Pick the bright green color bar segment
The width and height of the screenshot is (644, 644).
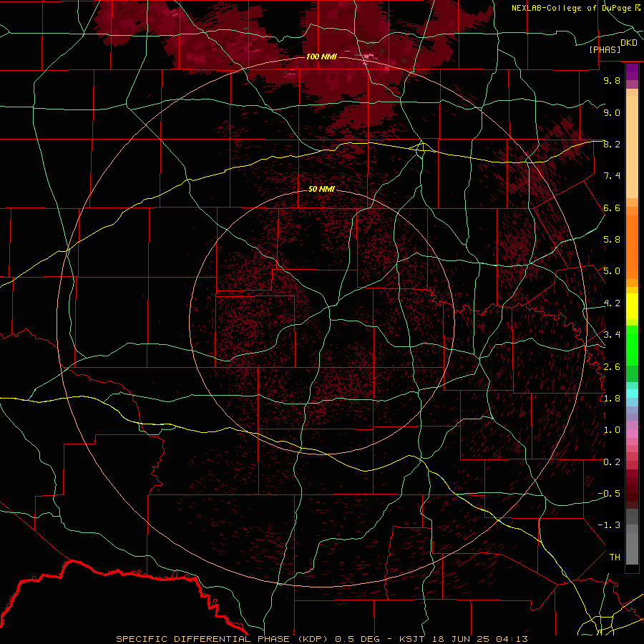pyautogui.click(x=632, y=345)
